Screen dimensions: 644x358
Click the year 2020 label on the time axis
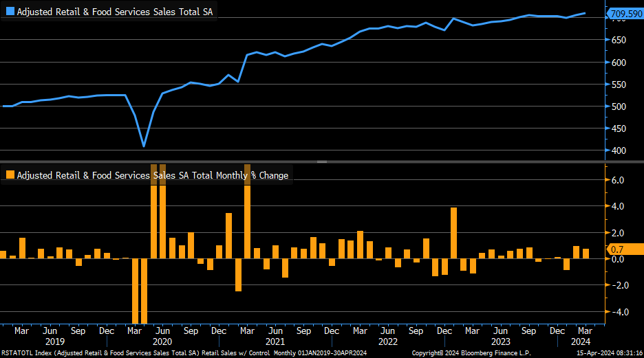[x=162, y=342]
